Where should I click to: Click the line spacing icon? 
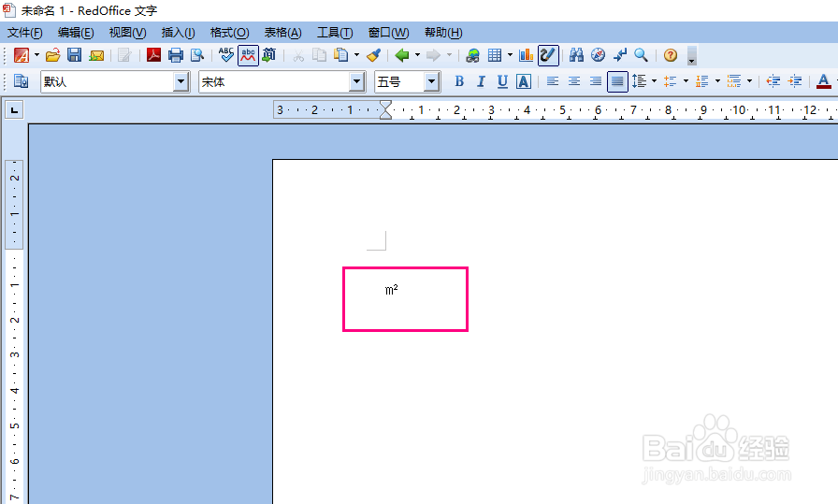click(639, 81)
